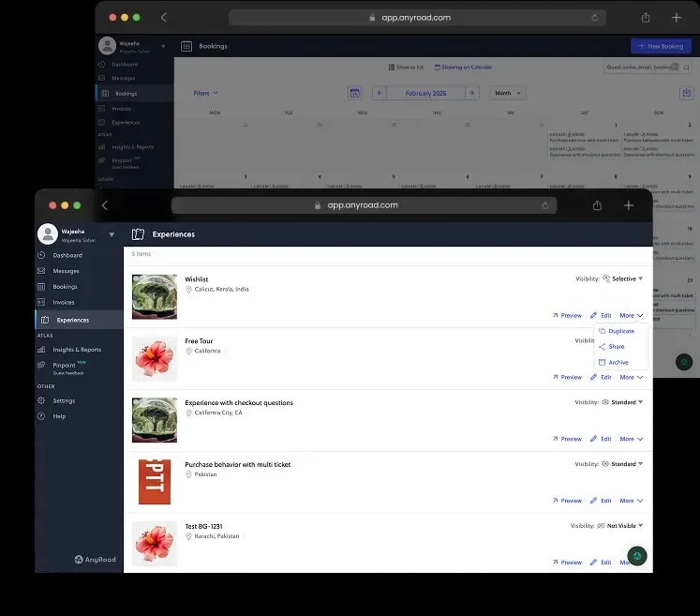Open Standard visibility dropdown for checkout questions experience
Image resolution: width=700 pixels, height=616 pixels.
click(623, 402)
